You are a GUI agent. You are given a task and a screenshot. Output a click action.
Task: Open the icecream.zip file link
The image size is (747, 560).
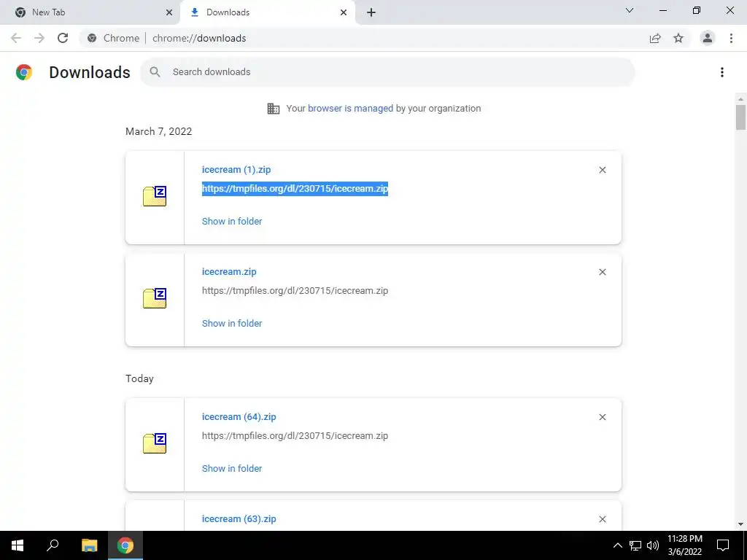(x=229, y=271)
